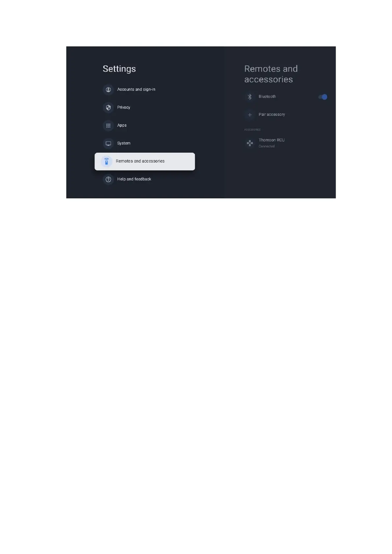The image size is (392, 554).
Task: Click the plus icon beside Pair accessory
Action: coord(250,115)
